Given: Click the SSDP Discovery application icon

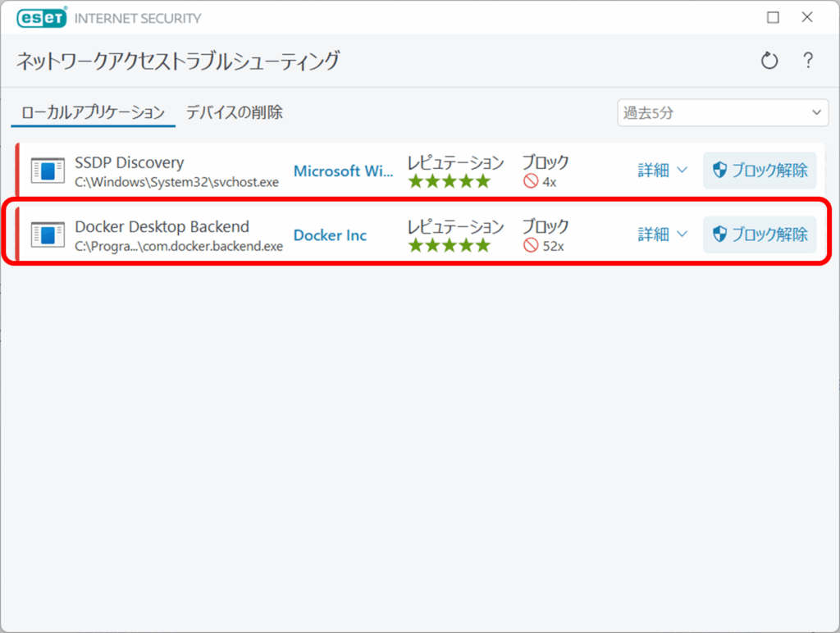Looking at the screenshot, I should coord(48,171).
